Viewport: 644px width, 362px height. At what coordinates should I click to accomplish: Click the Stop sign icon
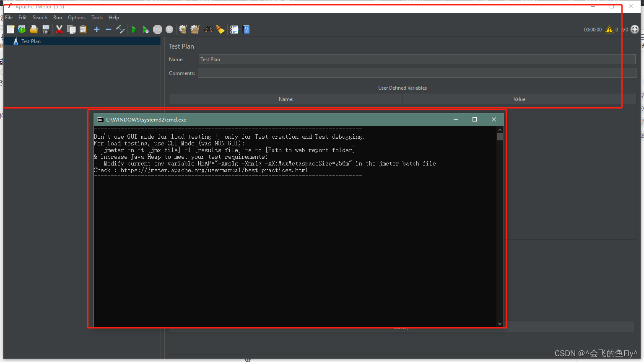click(x=158, y=29)
